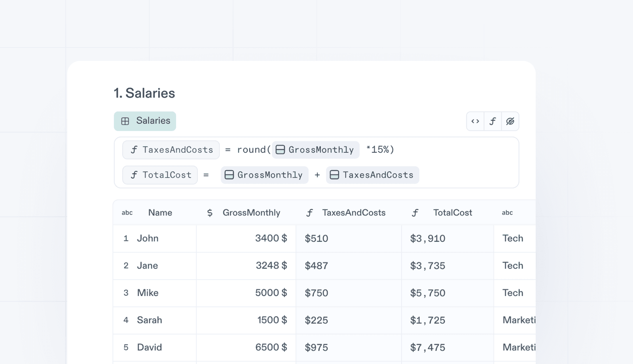Click the $975 taxes cell
The height and width of the screenshot is (364, 633).
[349, 348]
